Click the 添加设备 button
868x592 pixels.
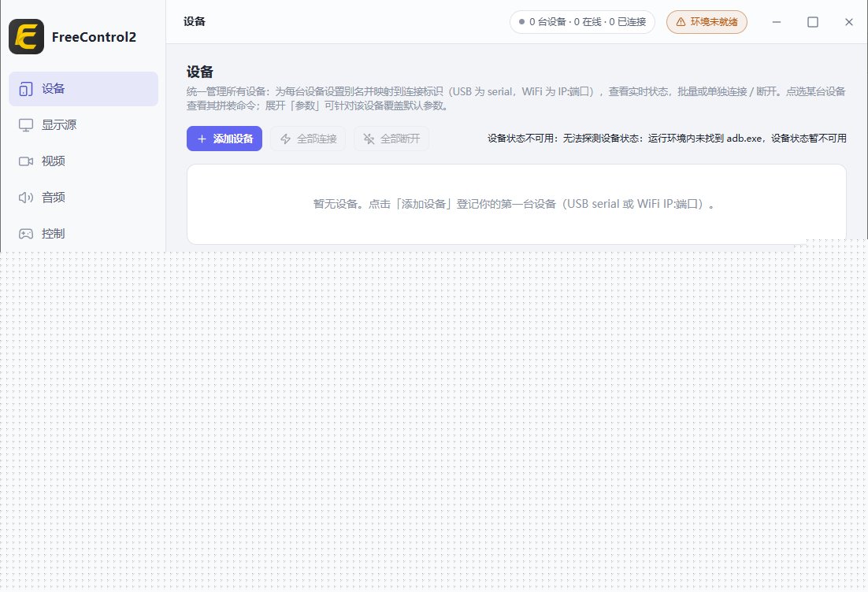224,139
